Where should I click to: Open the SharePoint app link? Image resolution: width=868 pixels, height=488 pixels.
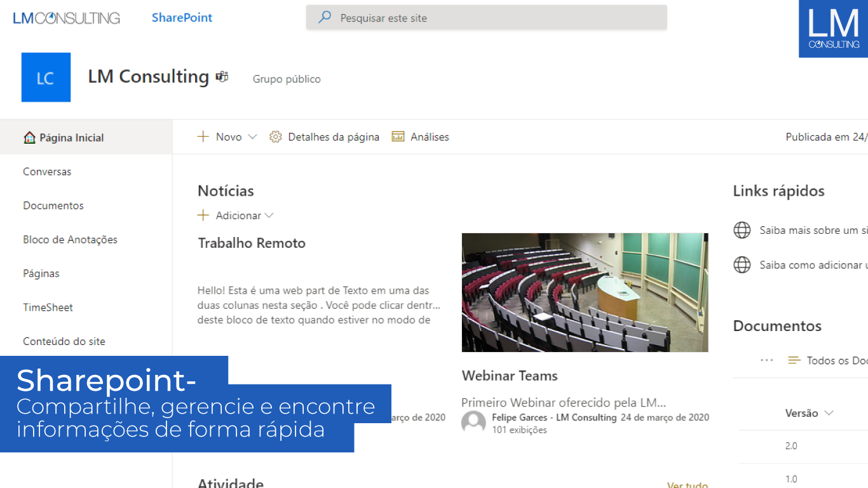point(182,18)
